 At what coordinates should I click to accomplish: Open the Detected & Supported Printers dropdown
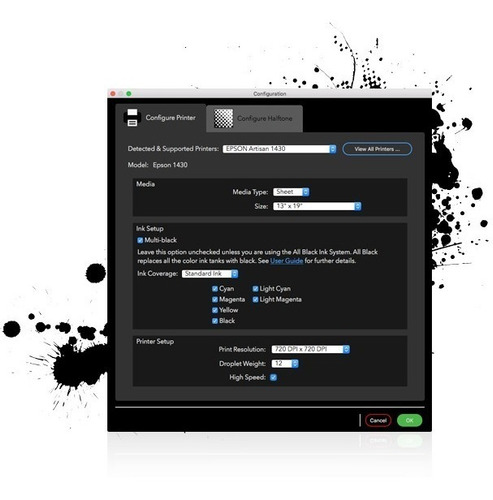(x=279, y=149)
